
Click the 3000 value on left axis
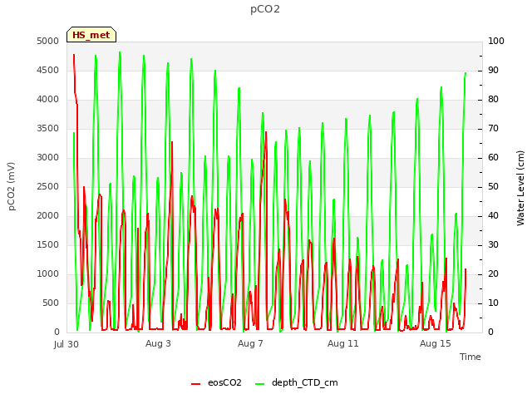click(48, 157)
